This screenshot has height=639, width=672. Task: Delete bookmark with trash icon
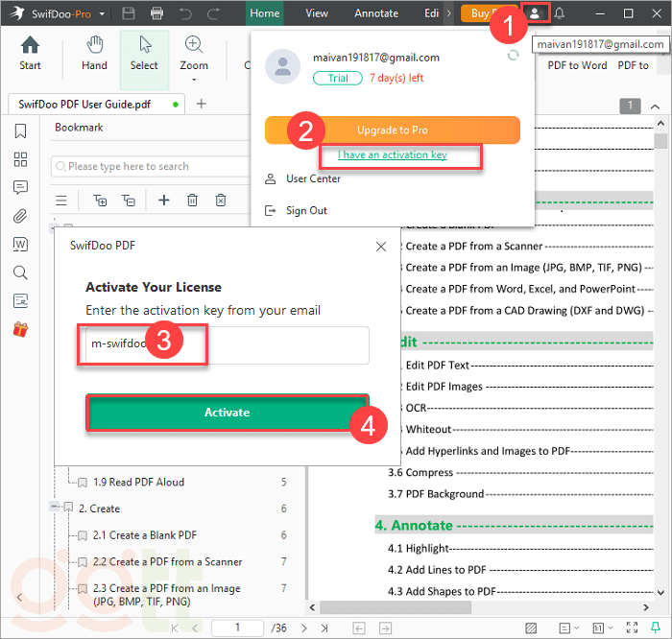coord(192,200)
